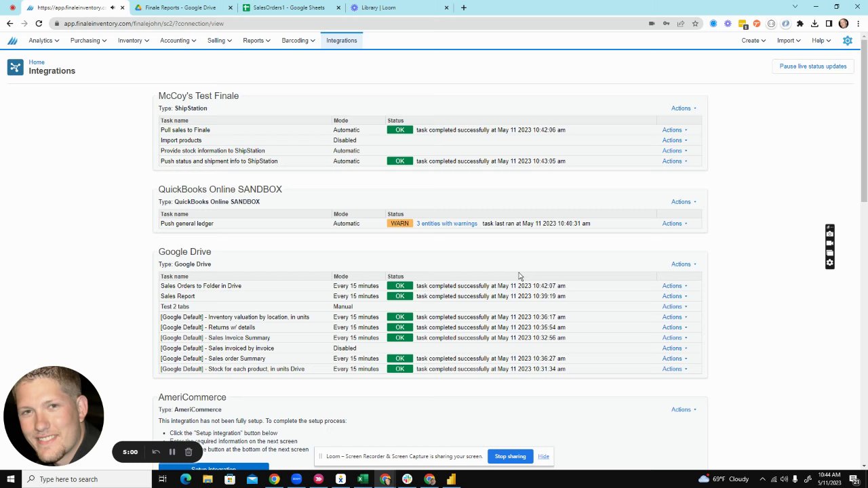868x488 pixels.
Task: Open Actions for Pull sales to Finale
Action: pyautogui.click(x=675, y=130)
